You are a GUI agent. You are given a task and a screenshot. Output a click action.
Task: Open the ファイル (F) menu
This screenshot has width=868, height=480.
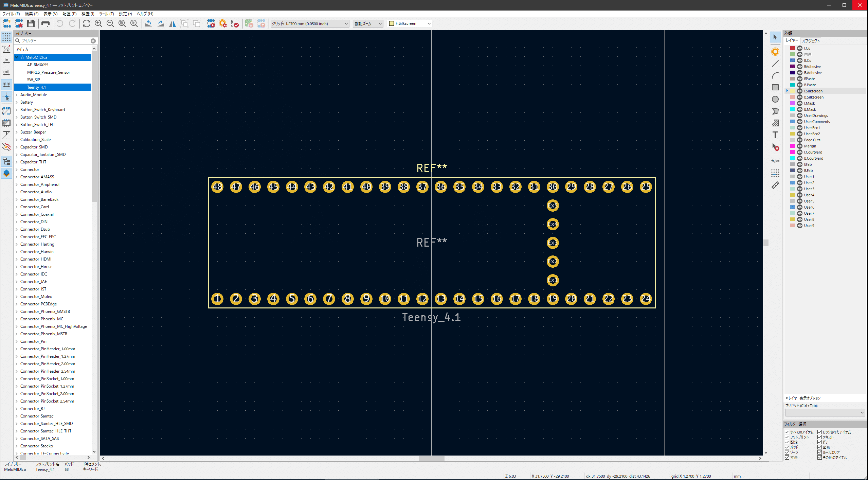click(x=11, y=14)
